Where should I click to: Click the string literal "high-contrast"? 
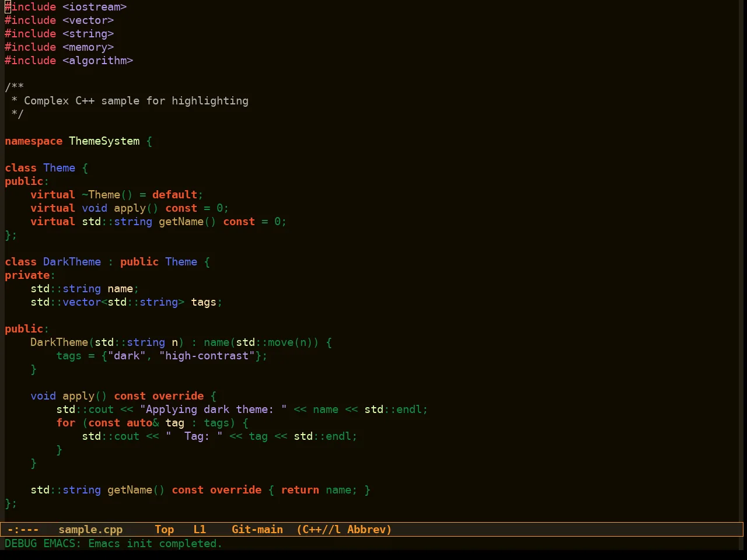[x=207, y=356]
